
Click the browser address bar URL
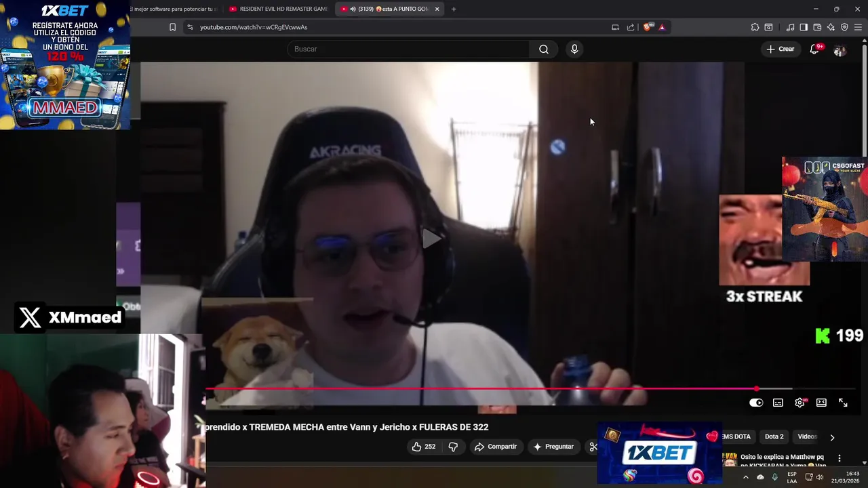(x=254, y=27)
